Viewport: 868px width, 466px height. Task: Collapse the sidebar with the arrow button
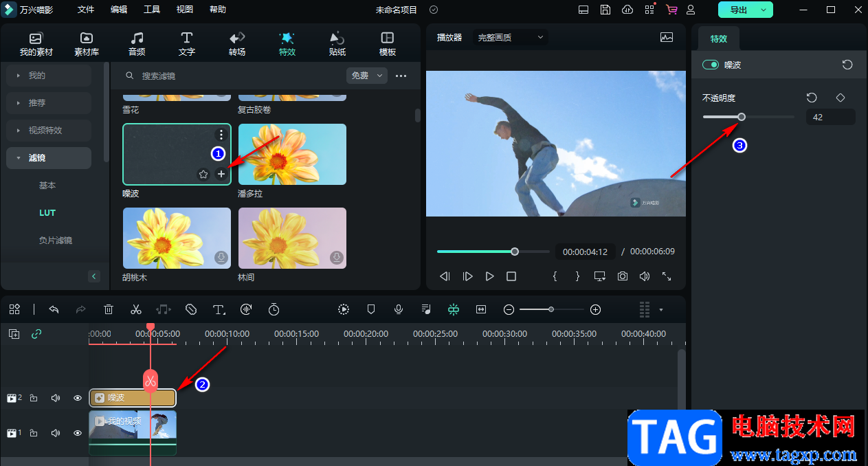[x=94, y=276]
